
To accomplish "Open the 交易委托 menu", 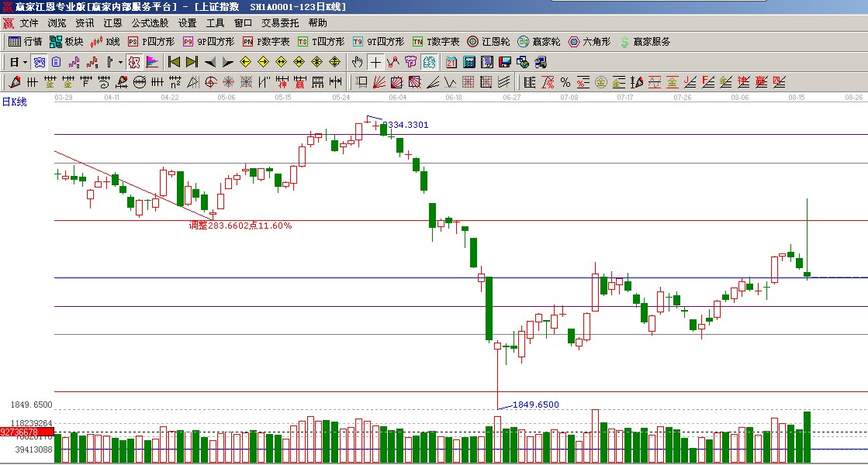I will 279,23.
